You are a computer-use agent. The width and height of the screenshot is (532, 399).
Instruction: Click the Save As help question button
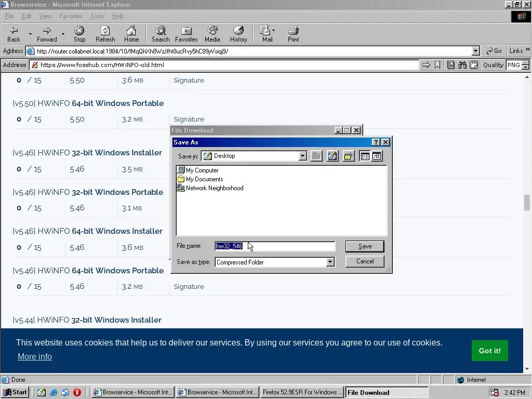coord(376,142)
